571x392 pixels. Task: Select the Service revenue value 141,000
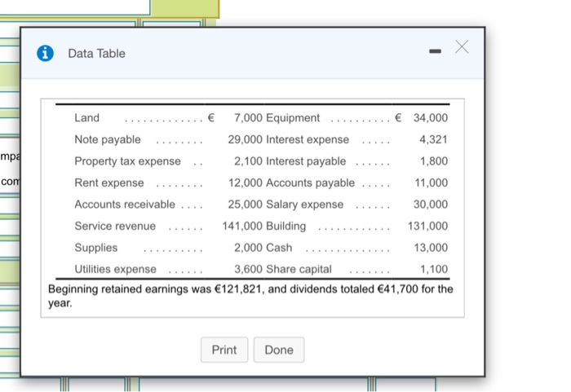(x=242, y=226)
